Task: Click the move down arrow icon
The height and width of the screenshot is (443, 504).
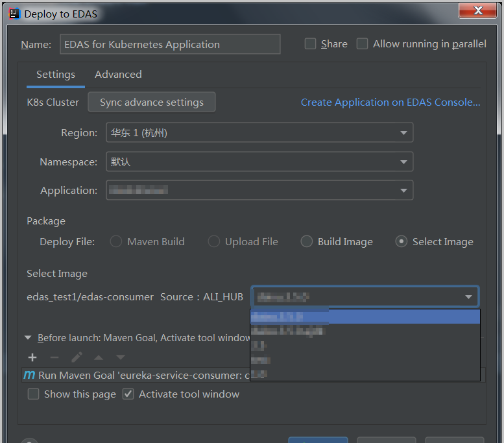Action: (x=121, y=357)
